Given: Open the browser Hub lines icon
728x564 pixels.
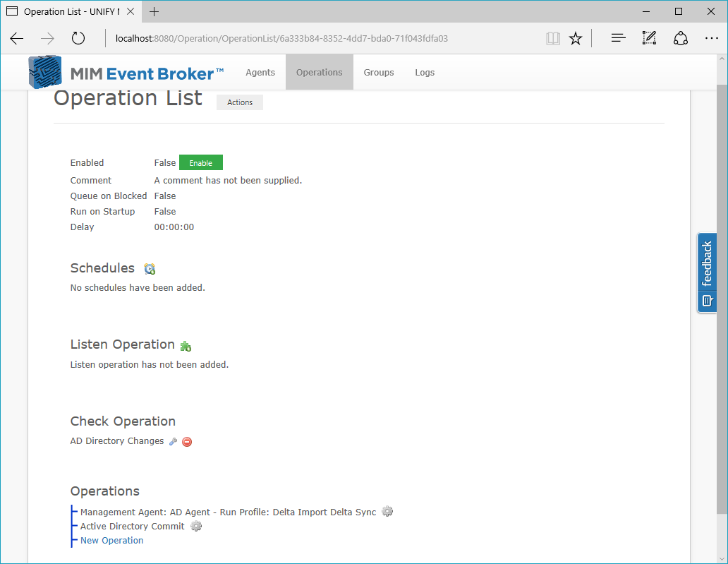Looking at the screenshot, I should [x=619, y=38].
